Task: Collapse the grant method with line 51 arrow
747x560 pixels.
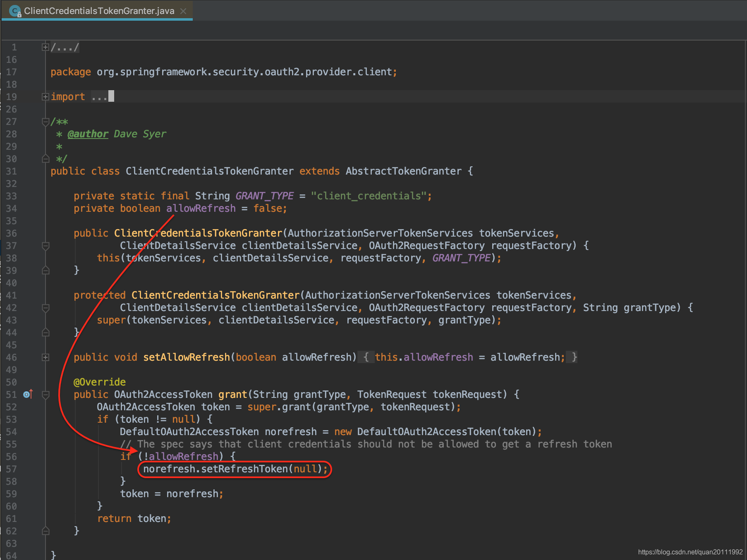Action: [45, 395]
